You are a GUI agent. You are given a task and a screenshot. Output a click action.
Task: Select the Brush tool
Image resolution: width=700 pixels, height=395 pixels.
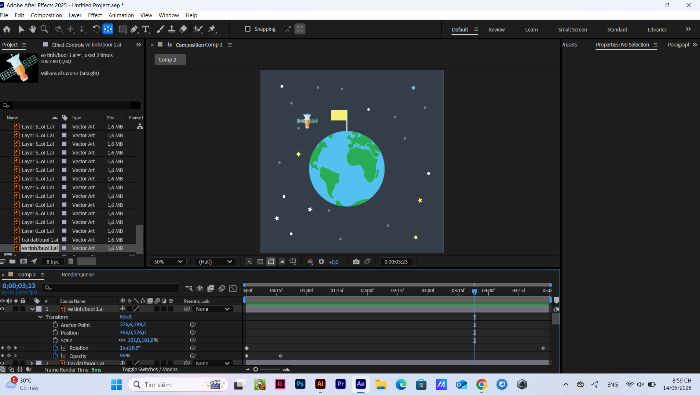tap(160, 29)
